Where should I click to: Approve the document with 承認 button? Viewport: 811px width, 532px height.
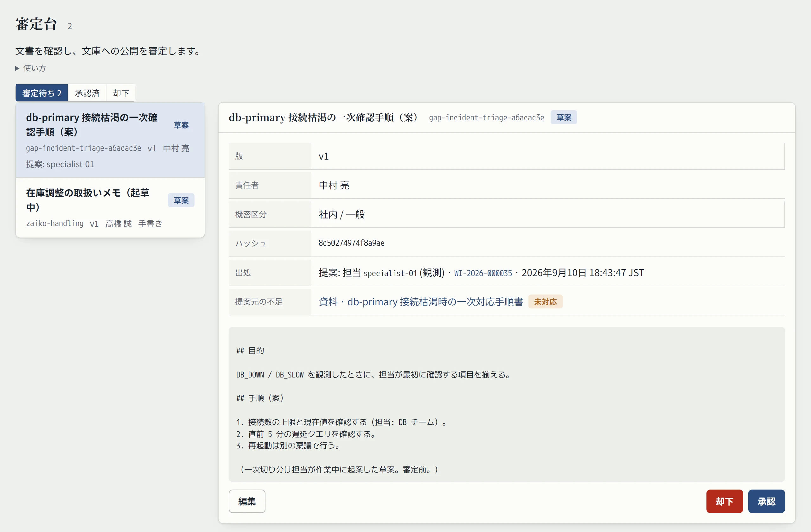pyautogui.click(x=766, y=501)
